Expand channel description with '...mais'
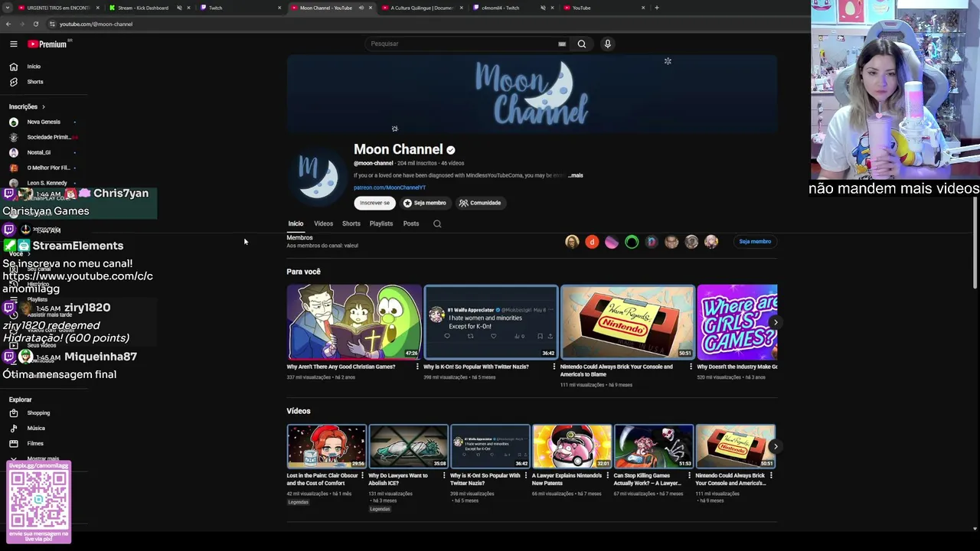This screenshot has width=980, height=551. [x=575, y=175]
